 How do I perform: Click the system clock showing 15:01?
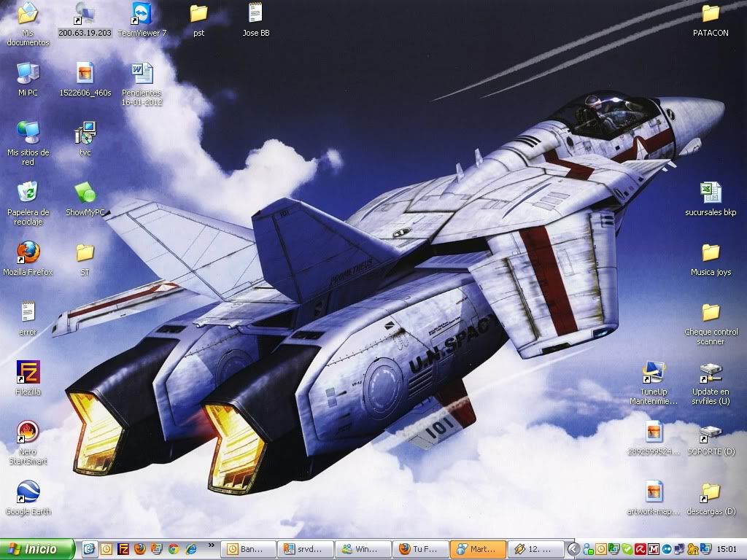[x=727, y=549]
